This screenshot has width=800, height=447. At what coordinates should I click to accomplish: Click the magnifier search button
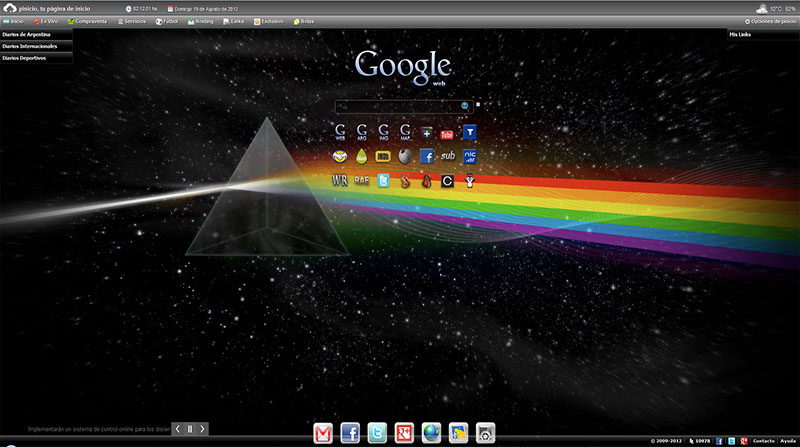pos(465,105)
